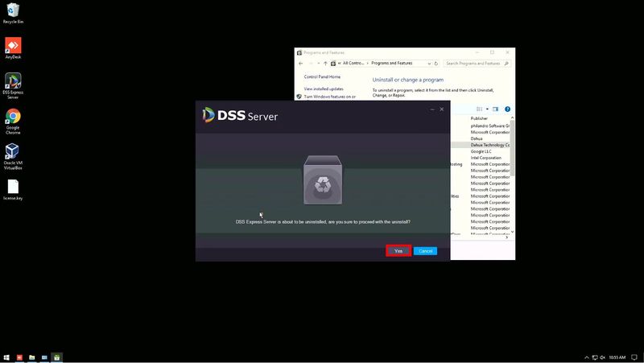
Task: Select the Dahua publisher row
Action: click(477, 138)
